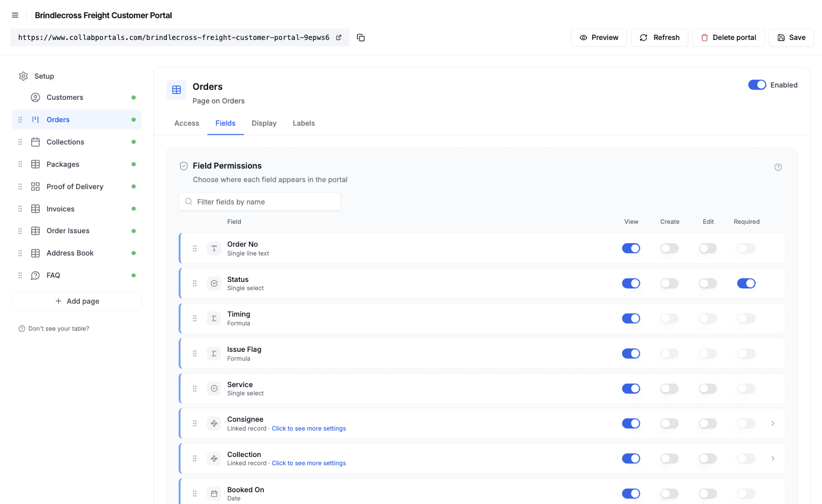
Task: Click the Proof of Delivery grid icon
Action: tap(35, 187)
